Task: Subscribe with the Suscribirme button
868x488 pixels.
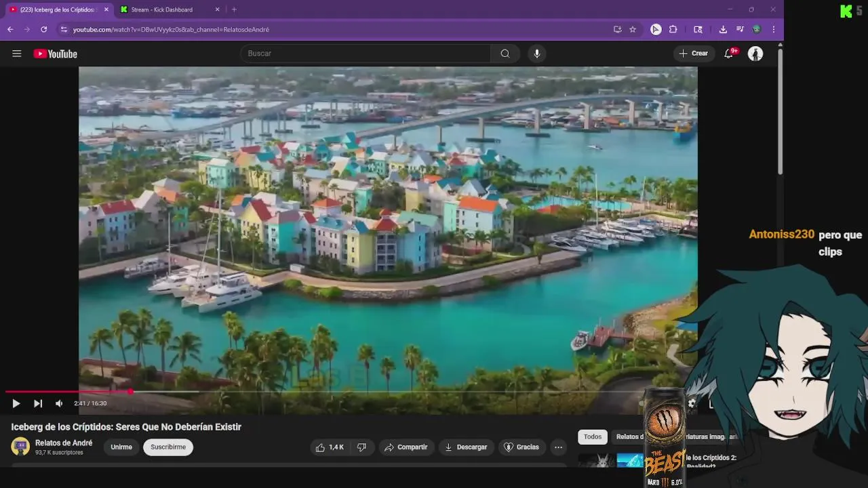Action: [168, 447]
